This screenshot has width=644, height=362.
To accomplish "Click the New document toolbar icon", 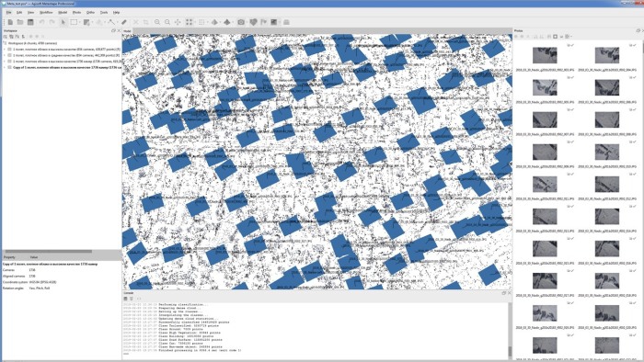I will [x=10, y=22].
